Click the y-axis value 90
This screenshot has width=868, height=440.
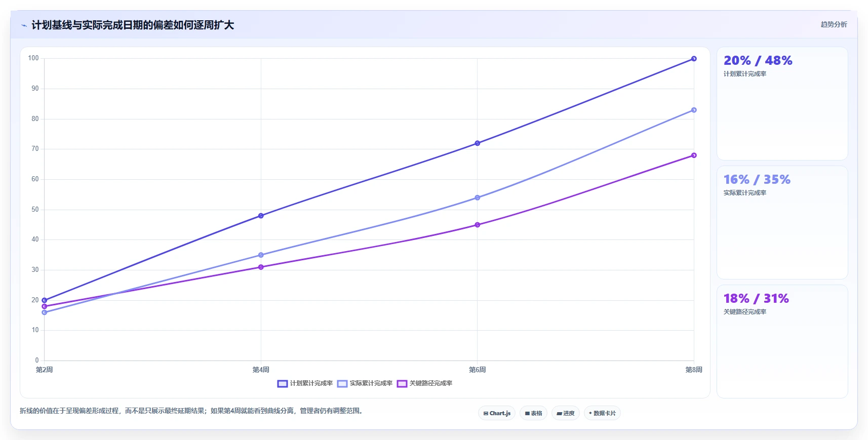pos(35,89)
